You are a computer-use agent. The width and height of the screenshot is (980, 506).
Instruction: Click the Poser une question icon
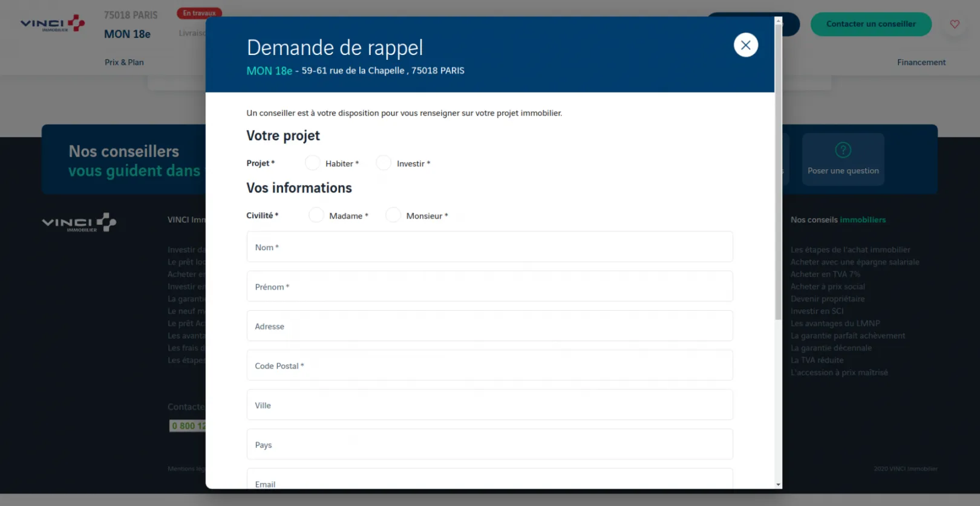[843, 149]
